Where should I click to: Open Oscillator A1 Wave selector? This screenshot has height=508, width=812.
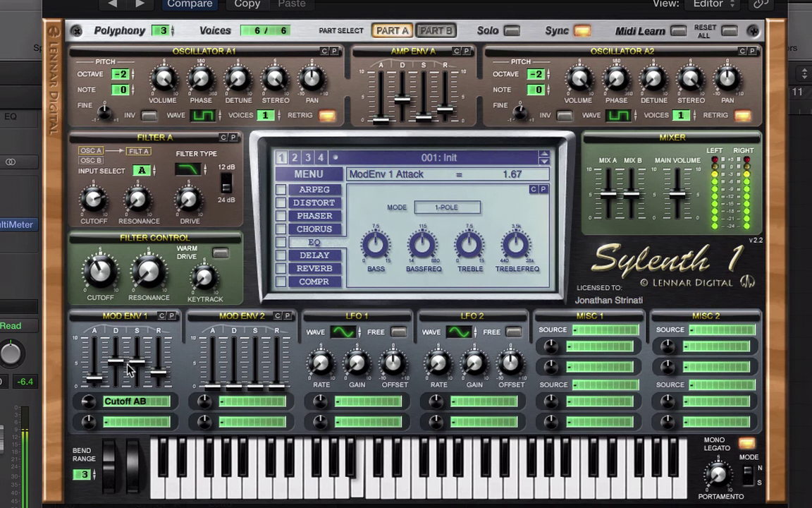pyautogui.click(x=203, y=116)
